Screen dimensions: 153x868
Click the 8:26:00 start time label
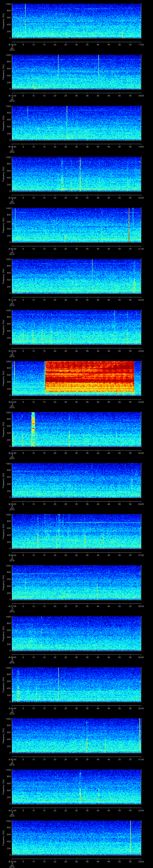12,555
